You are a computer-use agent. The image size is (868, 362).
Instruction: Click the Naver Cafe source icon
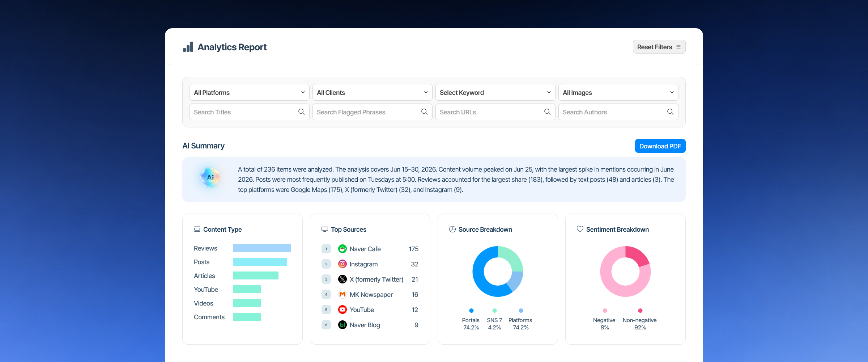(x=342, y=249)
